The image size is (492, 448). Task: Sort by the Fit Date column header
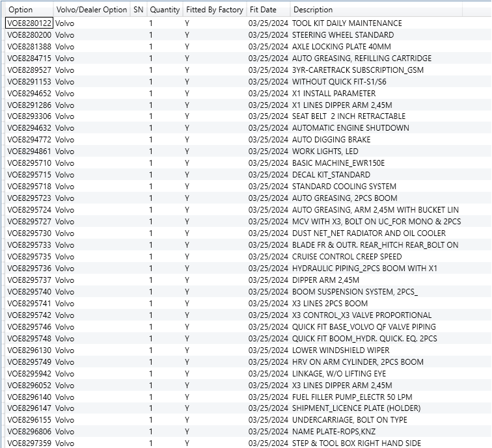point(263,10)
